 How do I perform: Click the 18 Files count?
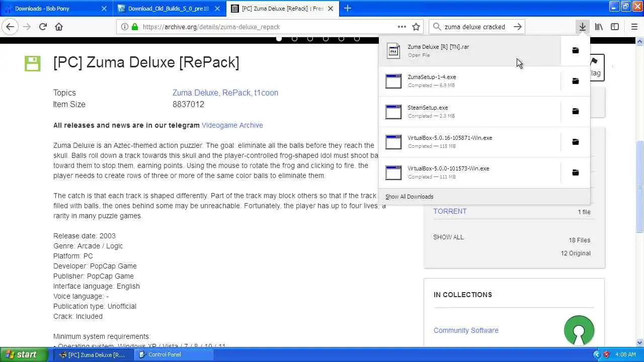pyautogui.click(x=580, y=240)
